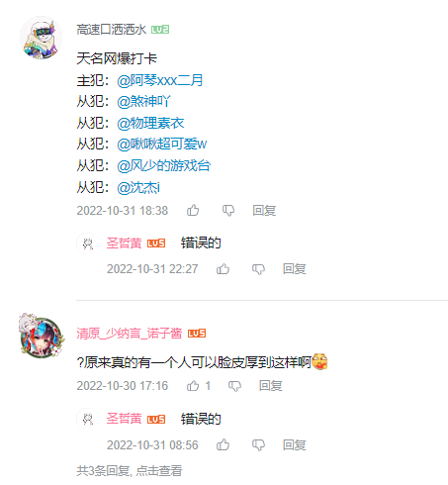Open the 清原_少纳言_诺子酱 avatar
This screenshot has height=485, width=448.
41,336
